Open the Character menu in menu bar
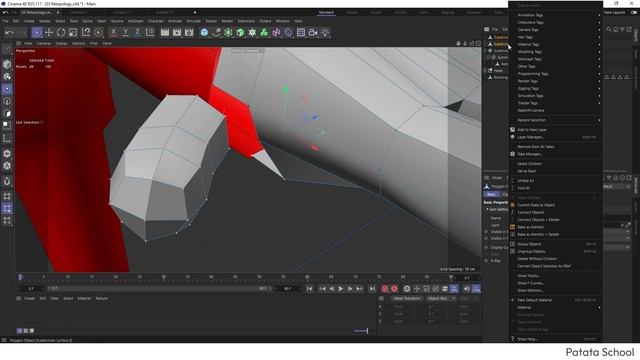 [x=156, y=21]
